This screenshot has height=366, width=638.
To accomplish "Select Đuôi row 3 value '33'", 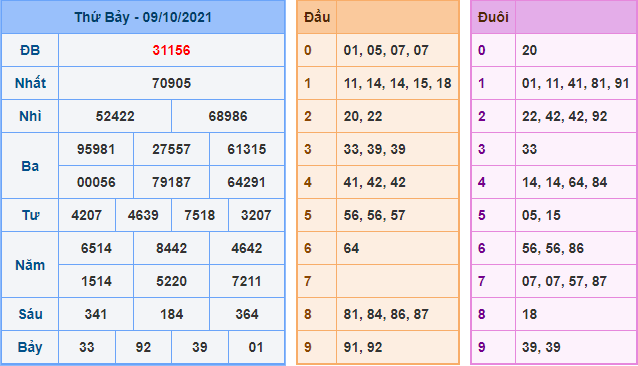I will 529,149.
